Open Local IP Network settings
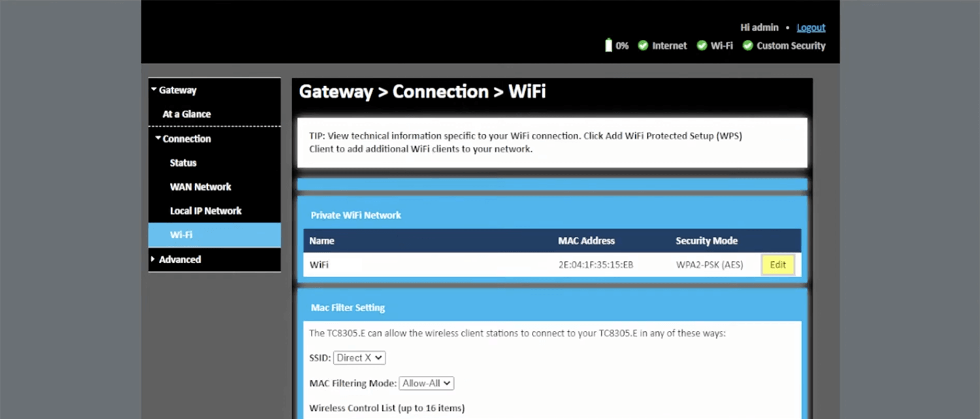This screenshot has width=980, height=419. pyautogui.click(x=206, y=211)
